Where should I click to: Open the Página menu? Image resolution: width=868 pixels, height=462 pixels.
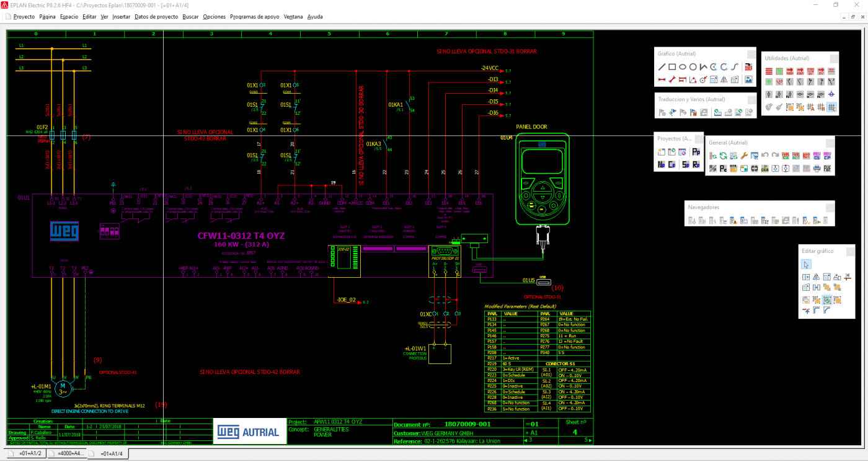(47, 17)
